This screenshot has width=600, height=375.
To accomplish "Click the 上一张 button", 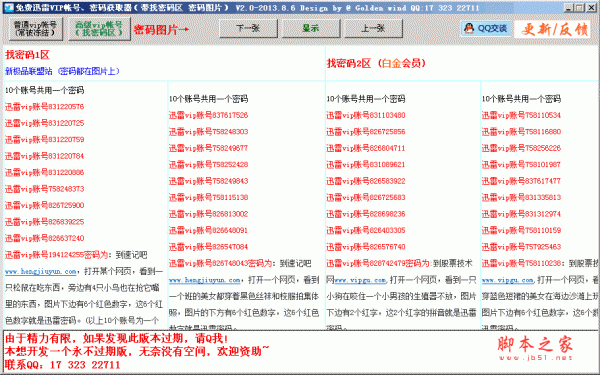I will 373,28.
